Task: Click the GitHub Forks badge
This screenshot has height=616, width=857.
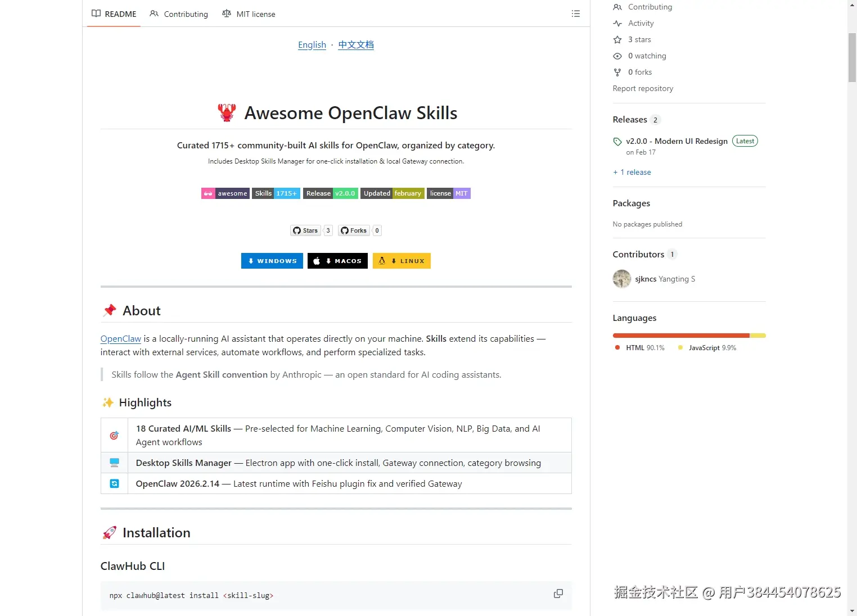Action: [x=354, y=230]
